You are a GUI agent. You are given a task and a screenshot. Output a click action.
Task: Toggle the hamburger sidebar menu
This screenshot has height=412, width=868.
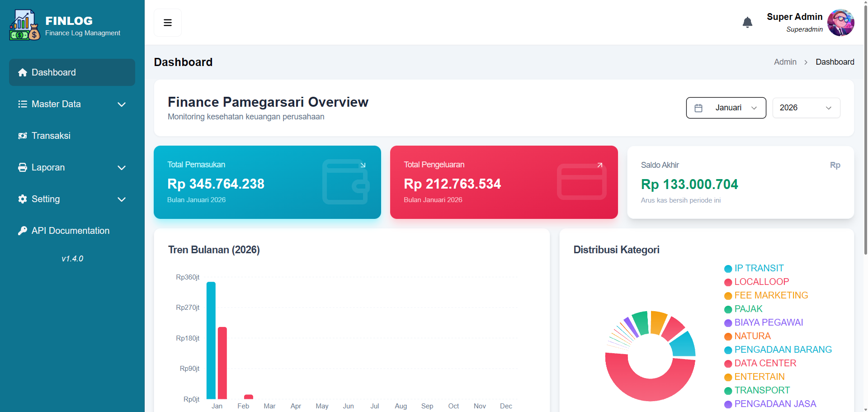click(x=167, y=22)
